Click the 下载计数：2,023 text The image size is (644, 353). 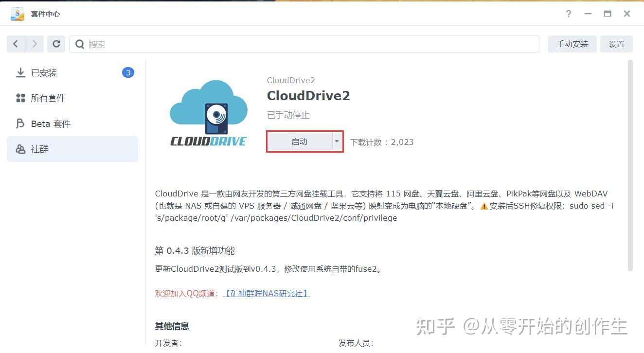pos(382,142)
